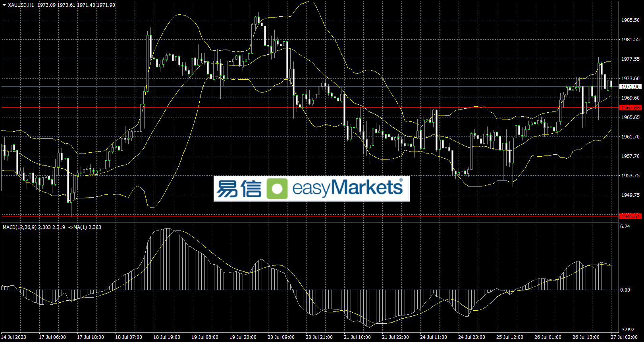This screenshot has width=644, height=342.
Task: Click the 27 Jul 02:00 time label
Action: coord(624,337)
